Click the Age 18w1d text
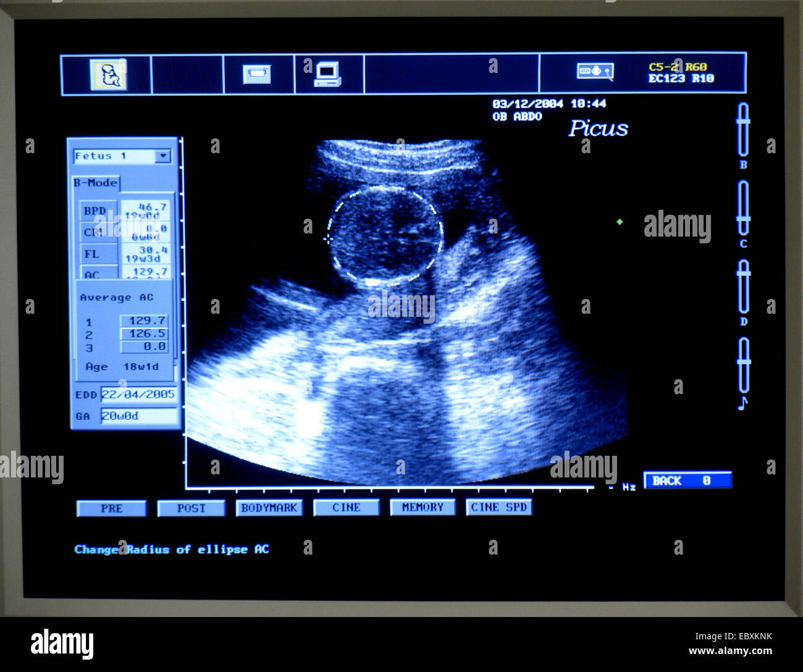Viewport: 803px width, 672px height. point(122,366)
